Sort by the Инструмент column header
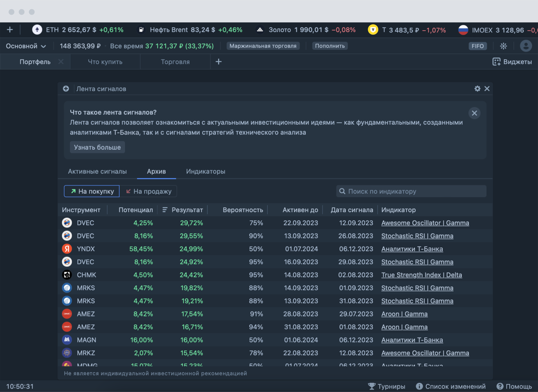Screen dimensions: 538x392 pyautogui.click(x=81, y=209)
